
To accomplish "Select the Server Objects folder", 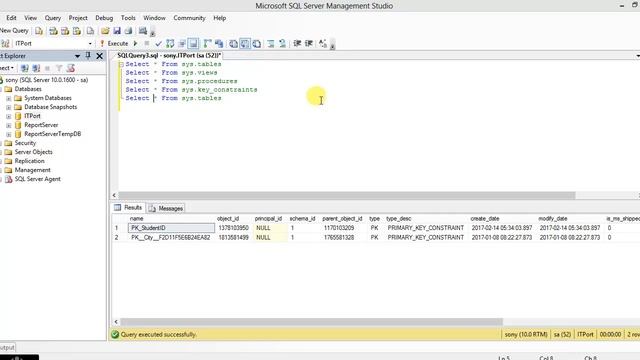I will (33, 152).
